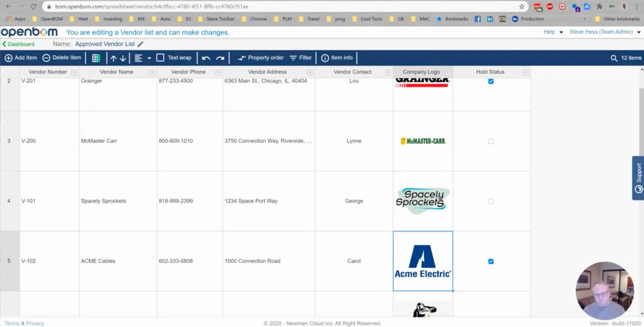Redo the last change

click(x=220, y=58)
